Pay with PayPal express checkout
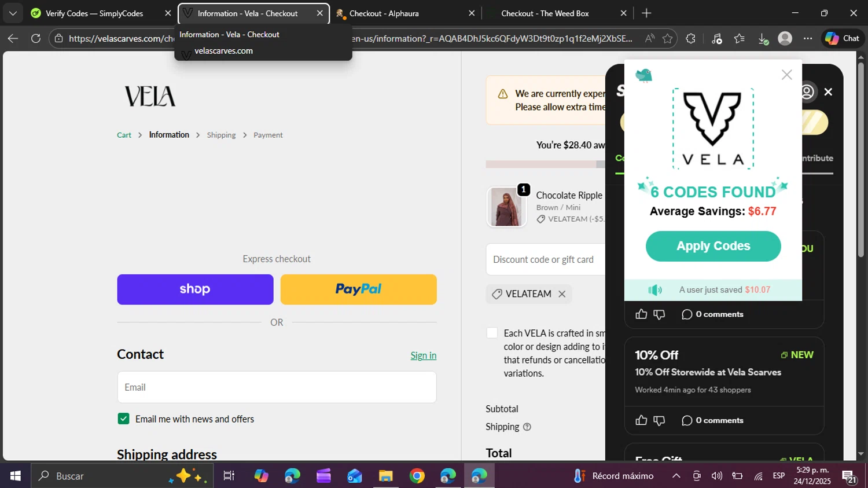The width and height of the screenshot is (868, 488). pyautogui.click(x=359, y=289)
